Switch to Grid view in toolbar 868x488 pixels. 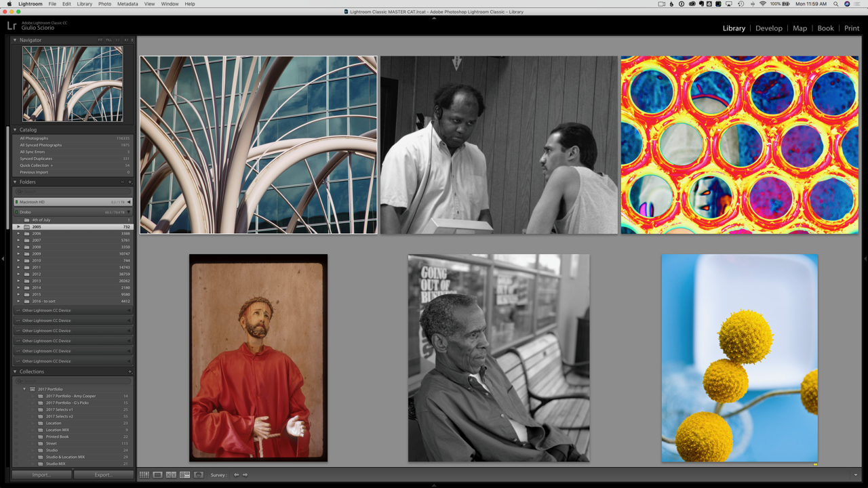click(144, 475)
